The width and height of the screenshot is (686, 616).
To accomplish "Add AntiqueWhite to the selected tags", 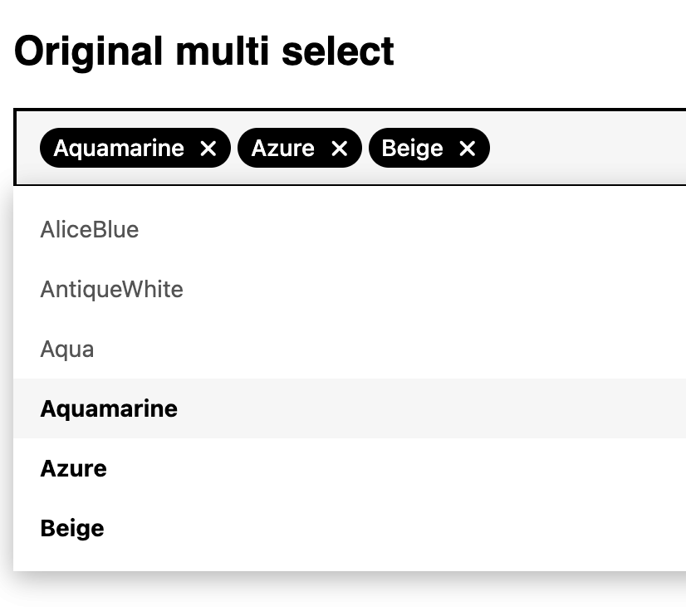I will point(112,289).
